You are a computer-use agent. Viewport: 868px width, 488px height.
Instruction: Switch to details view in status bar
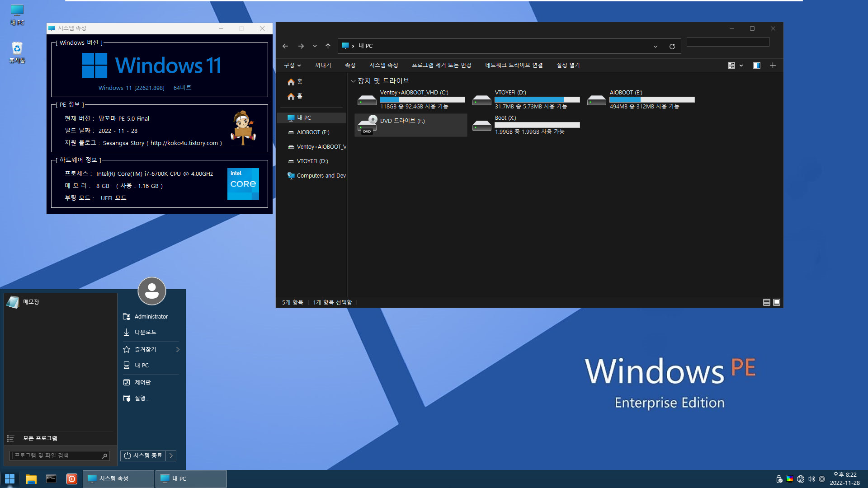pyautogui.click(x=767, y=302)
